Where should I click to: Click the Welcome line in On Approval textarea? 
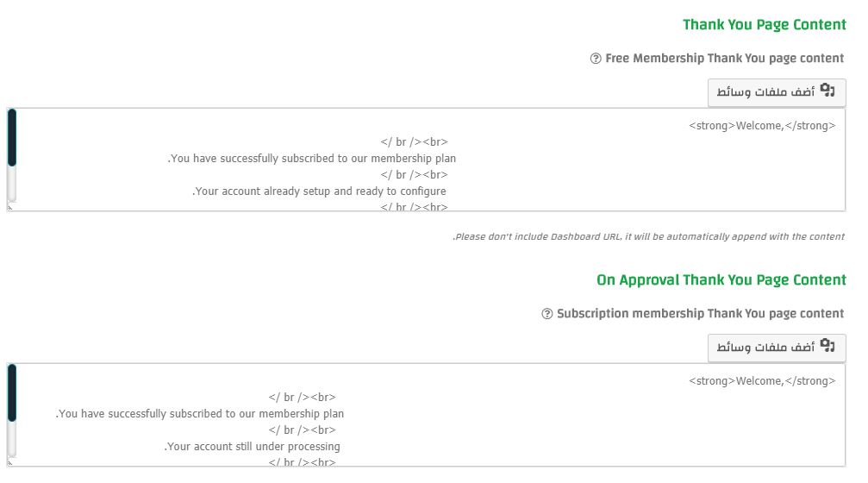[x=762, y=381]
